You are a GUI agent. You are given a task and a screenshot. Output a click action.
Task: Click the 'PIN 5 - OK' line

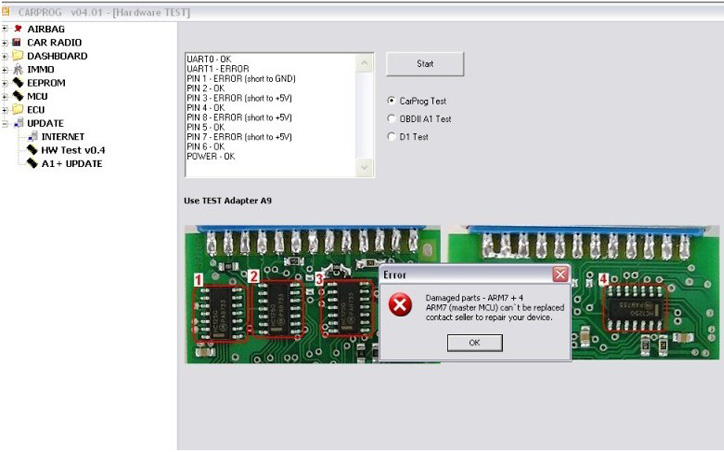[x=205, y=127]
